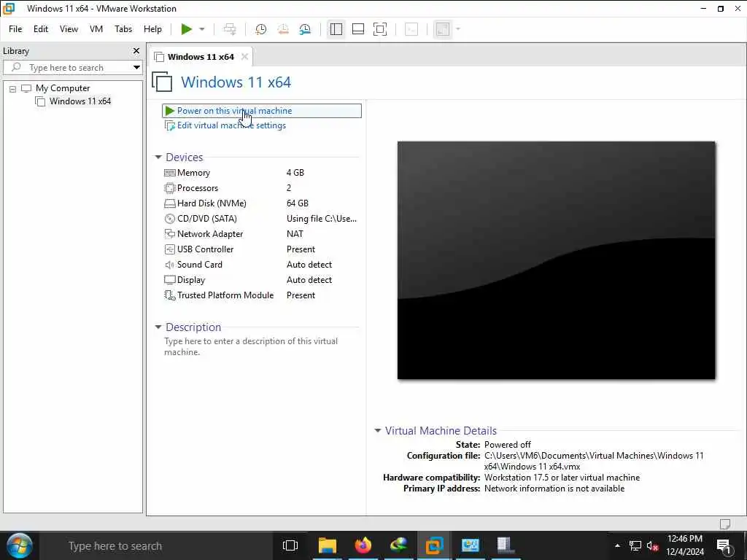Screen dimensions: 747x560
Task: Click the Network Adapter value NAT
Action: (295, 234)
